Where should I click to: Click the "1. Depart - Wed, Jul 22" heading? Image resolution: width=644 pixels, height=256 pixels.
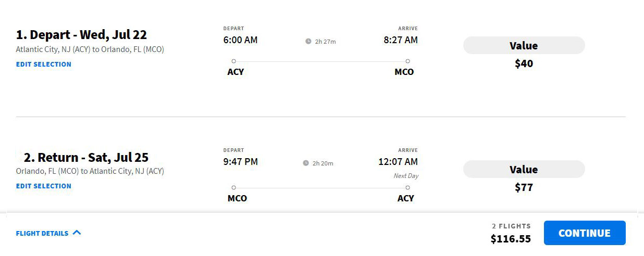(x=81, y=35)
